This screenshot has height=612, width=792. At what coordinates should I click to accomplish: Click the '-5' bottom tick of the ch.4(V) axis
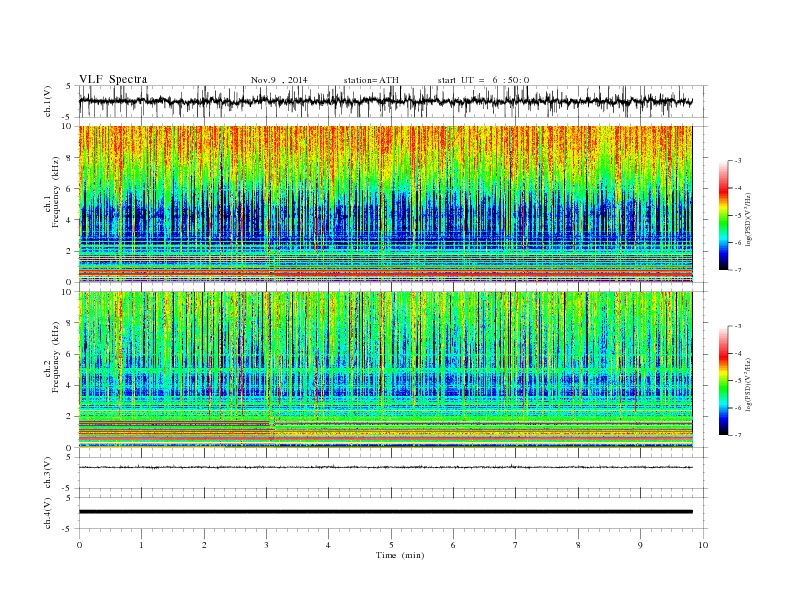[x=67, y=530]
